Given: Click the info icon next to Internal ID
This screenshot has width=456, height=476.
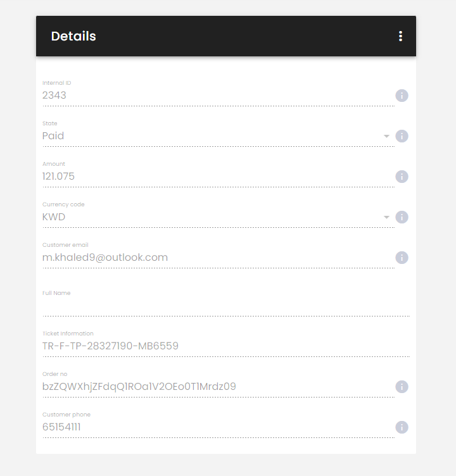Looking at the screenshot, I should pos(402,96).
